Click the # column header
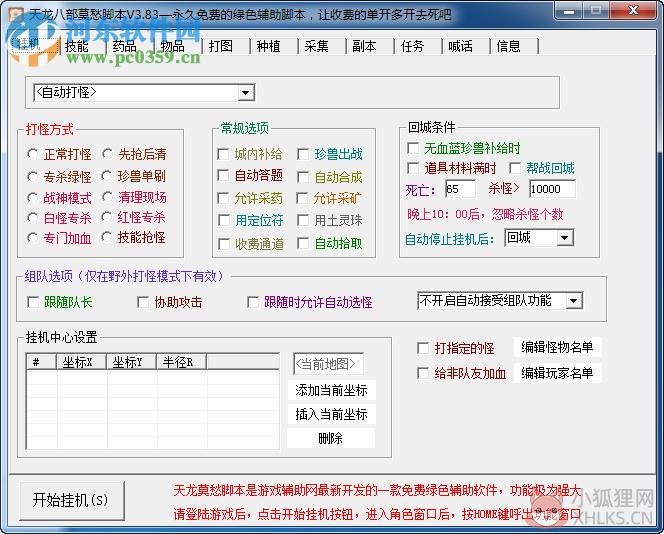The image size is (664, 534). click(x=42, y=362)
